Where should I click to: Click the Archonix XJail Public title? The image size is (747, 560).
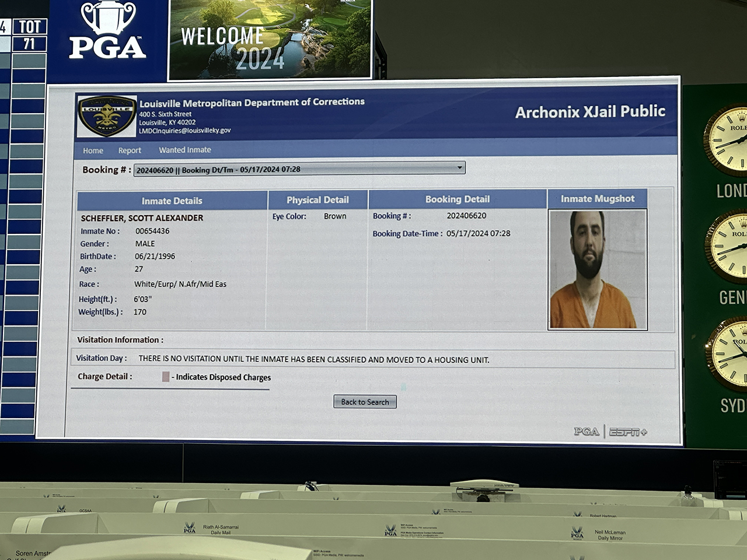[590, 112]
